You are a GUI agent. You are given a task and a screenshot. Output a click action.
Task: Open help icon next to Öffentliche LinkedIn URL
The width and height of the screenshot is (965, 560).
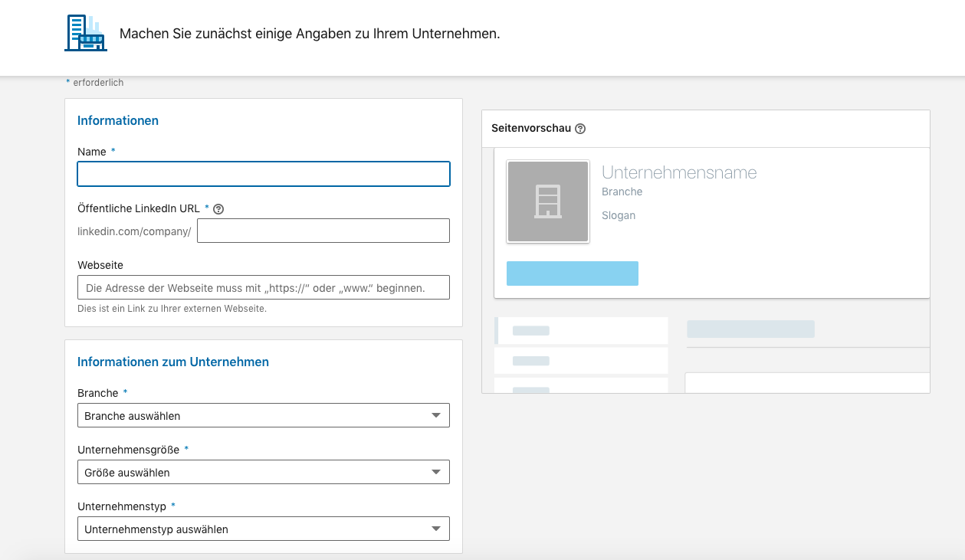point(218,208)
